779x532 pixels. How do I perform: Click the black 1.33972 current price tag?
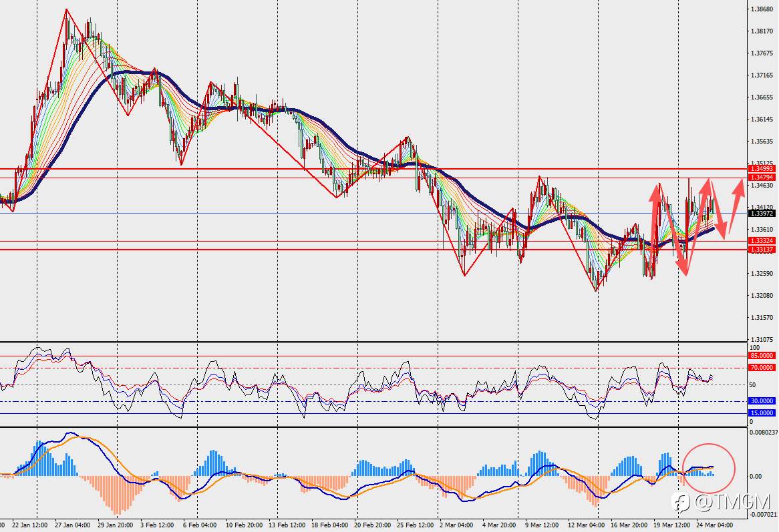[x=762, y=214]
